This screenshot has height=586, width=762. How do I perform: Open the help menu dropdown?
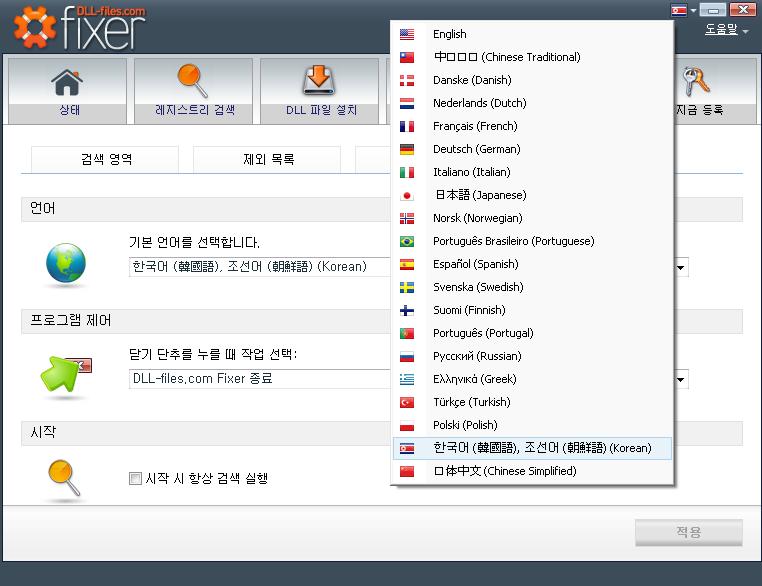(x=726, y=30)
